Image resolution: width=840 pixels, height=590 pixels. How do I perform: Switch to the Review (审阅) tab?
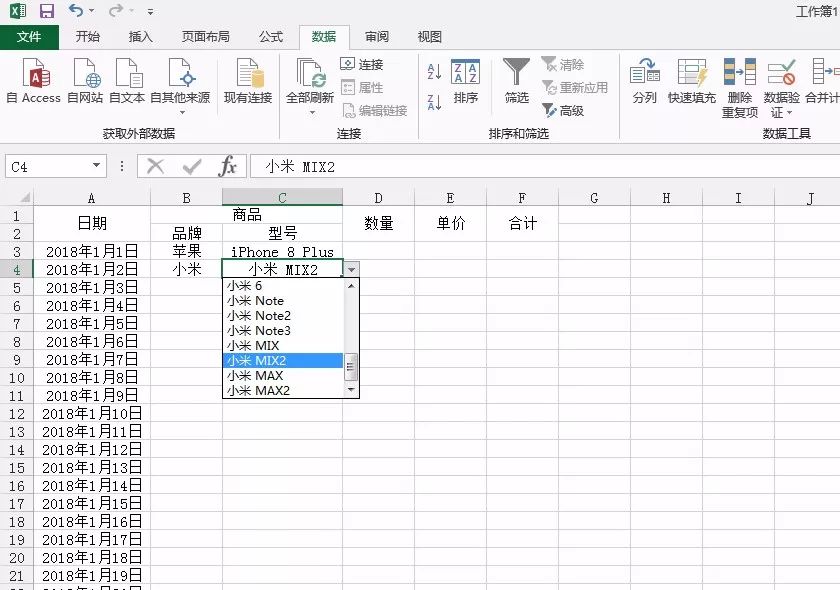click(x=377, y=36)
